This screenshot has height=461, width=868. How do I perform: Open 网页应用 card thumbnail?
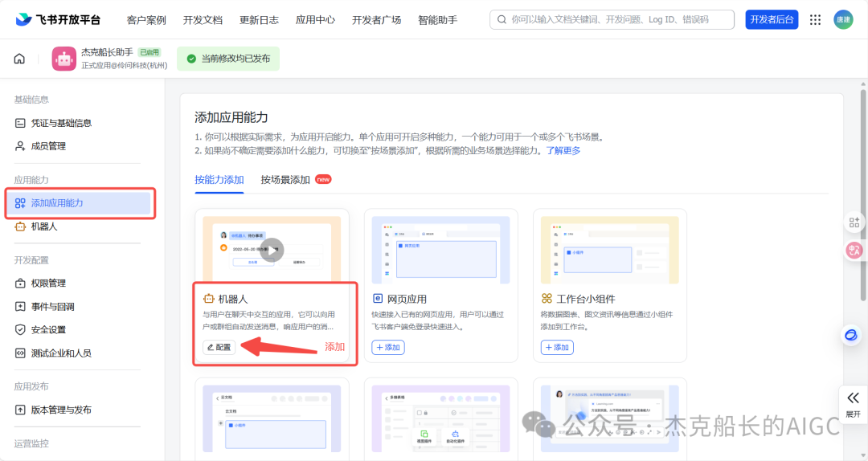[x=440, y=250]
